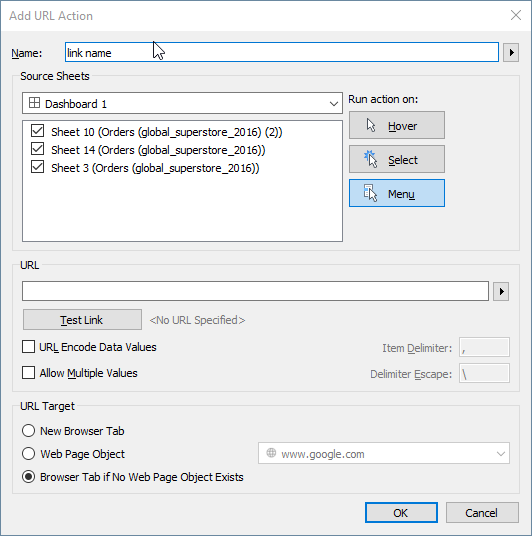The width and height of the screenshot is (532, 536).
Task: Uncheck the Sheet 3 source sheet
Action: point(37,167)
